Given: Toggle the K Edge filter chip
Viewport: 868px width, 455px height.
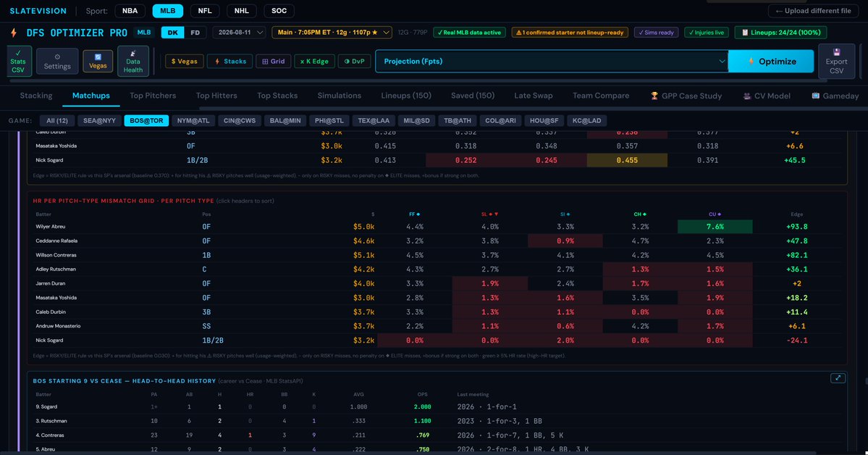Looking at the screenshot, I should point(314,61).
